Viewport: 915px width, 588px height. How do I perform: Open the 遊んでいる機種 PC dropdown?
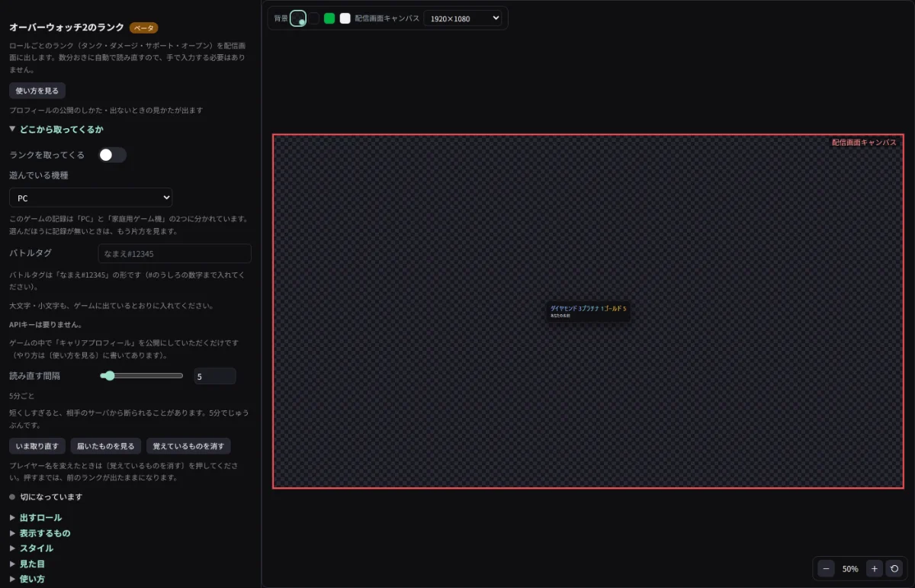click(91, 198)
